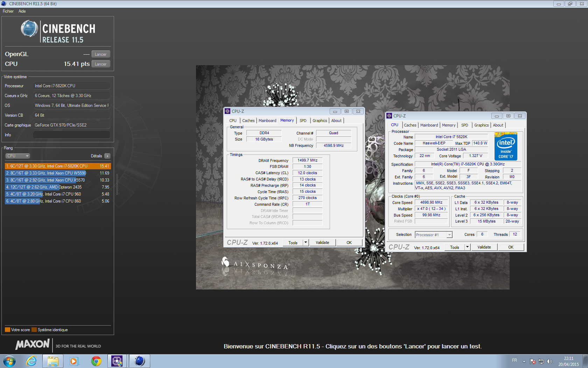
Task: Open the Windows Start menu orb
Action: (9, 361)
